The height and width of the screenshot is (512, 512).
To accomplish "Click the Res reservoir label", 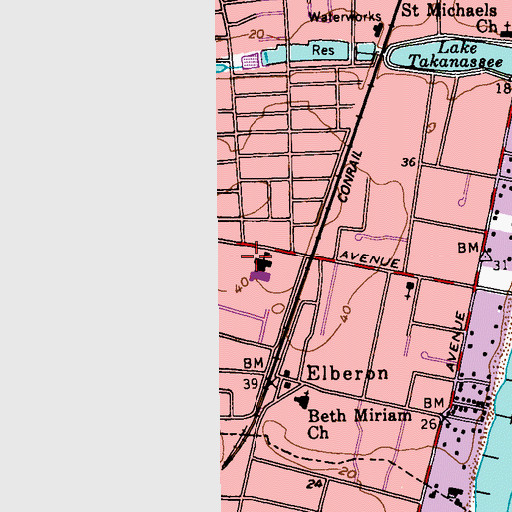I will [x=323, y=50].
